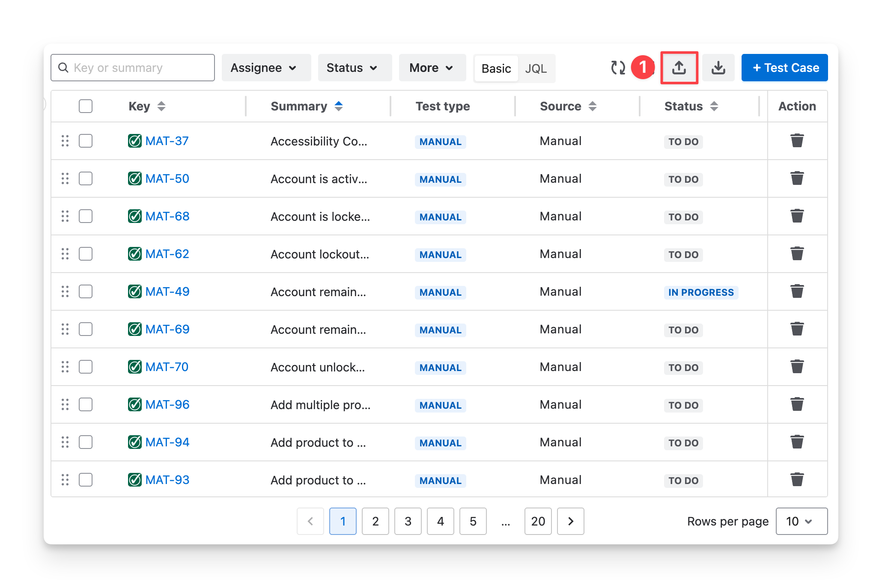This screenshot has width=882, height=588.
Task: Click the + Test Case button
Action: [x=785, y=68]
